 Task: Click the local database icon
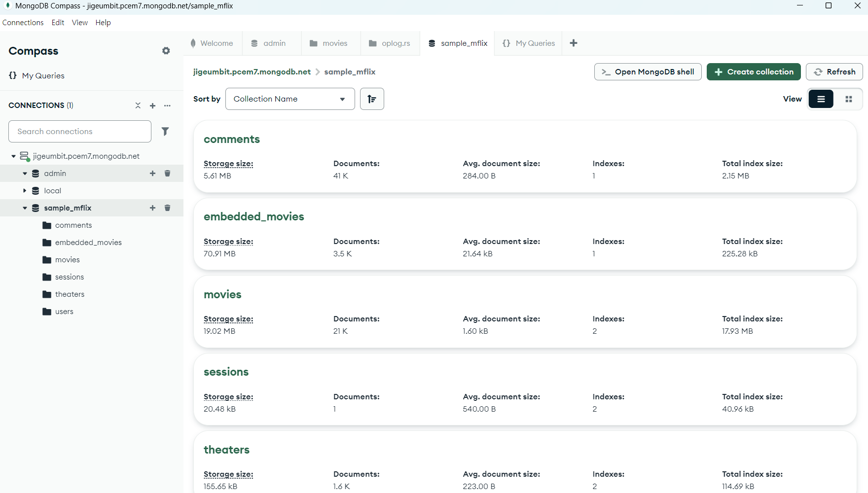coord(36,191)
